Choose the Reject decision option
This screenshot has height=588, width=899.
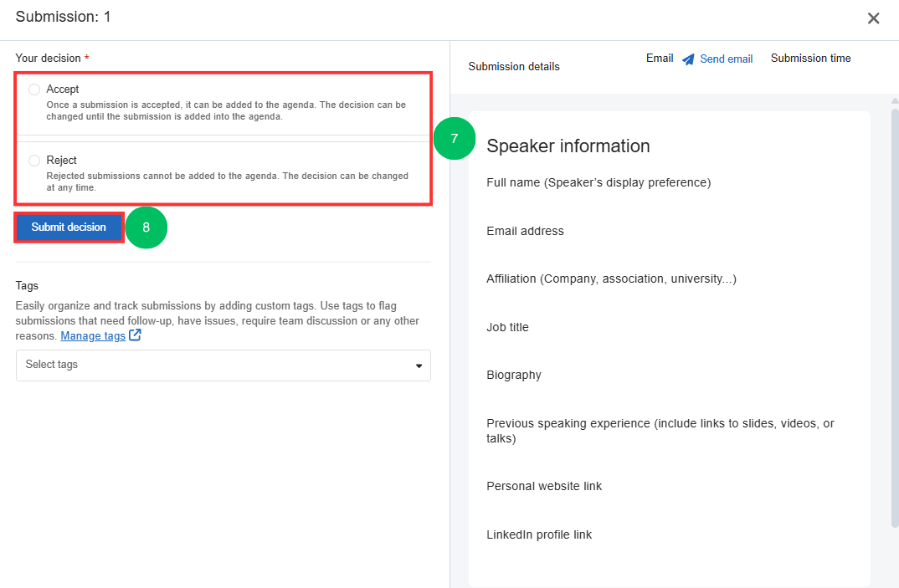tap(34, 161)
